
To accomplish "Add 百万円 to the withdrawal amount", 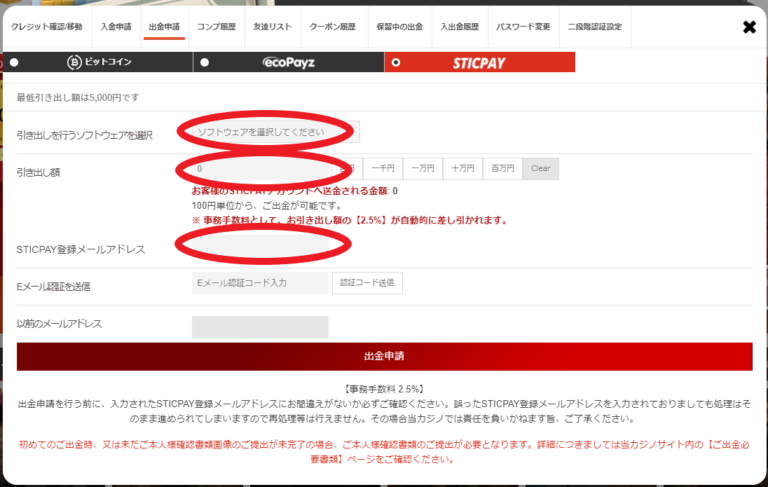I will [x=503, y=169].
